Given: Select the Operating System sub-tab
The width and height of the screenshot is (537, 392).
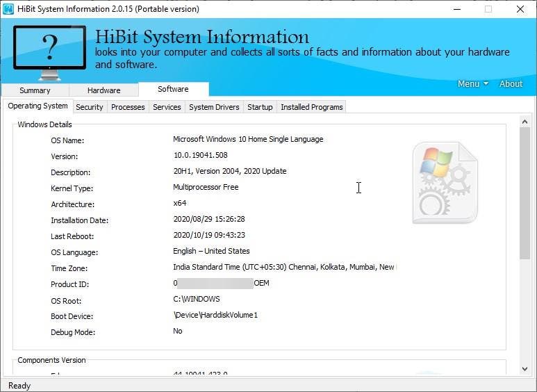Looking at the screenshot, I should coord(38,106).
